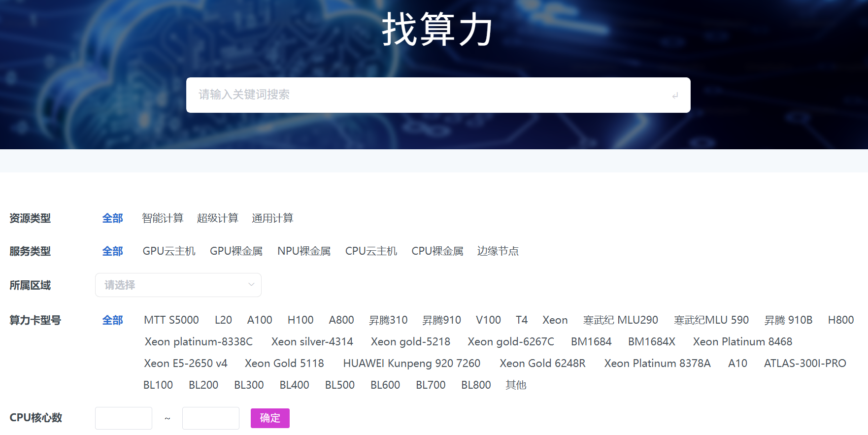This screenshot has height=435, width=868.
Task: Select Xeon Platinum 8468 model
Action: (x=742, y=342)
